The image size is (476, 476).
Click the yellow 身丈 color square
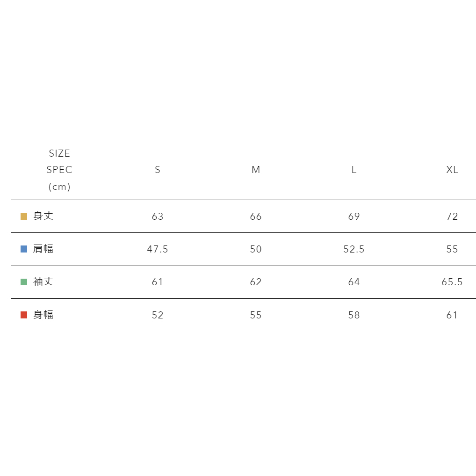pyautogui.click(x=24, y=216)
